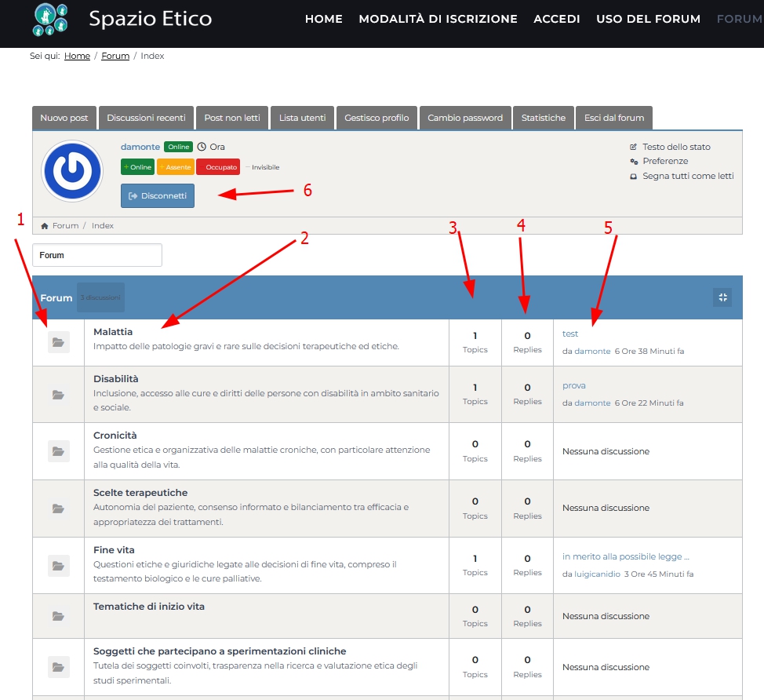Click the Cronicità folder icon
764x700 pixels.
(x=59, y=451)
